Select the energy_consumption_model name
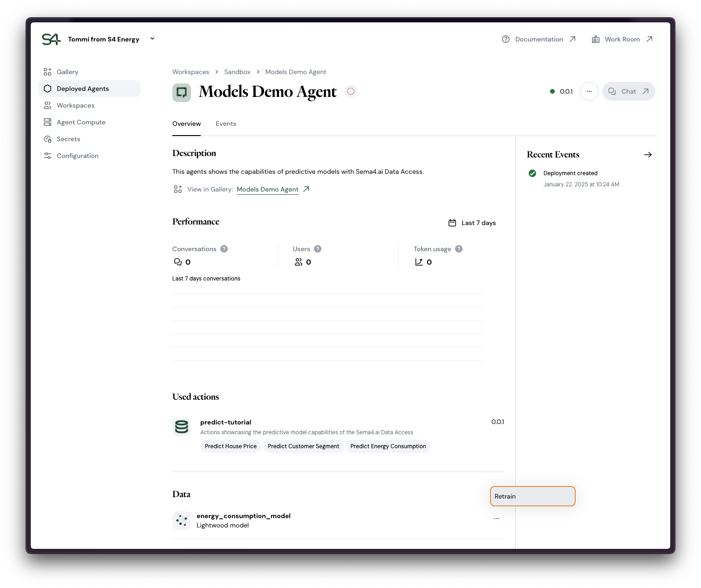This screenshot has height=588, width=701. (x=244, y=516)
